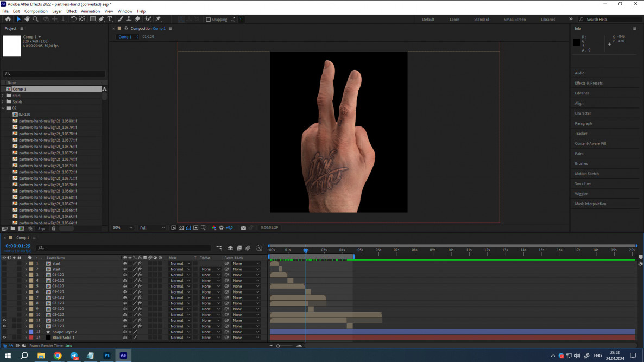Click the red label color of Black Solid 1
This screenshot has height=362, width=644.
click(31, 338)
